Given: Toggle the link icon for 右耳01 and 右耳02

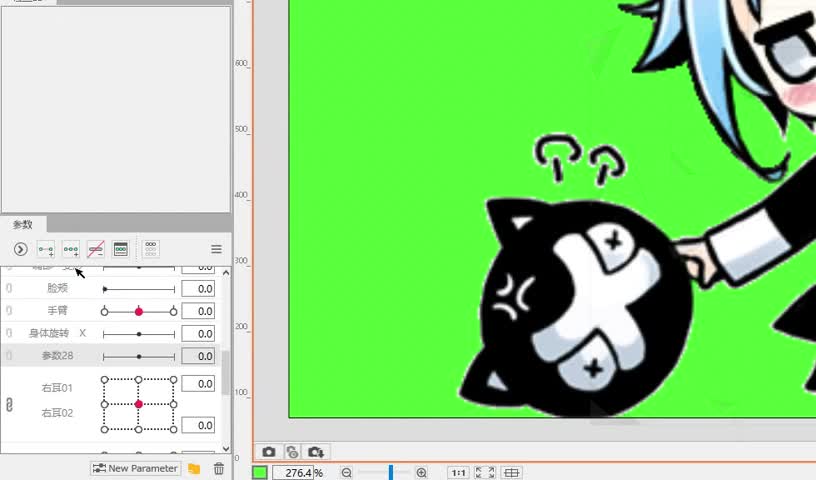Looking at the screenshot, I should [9, 405].
